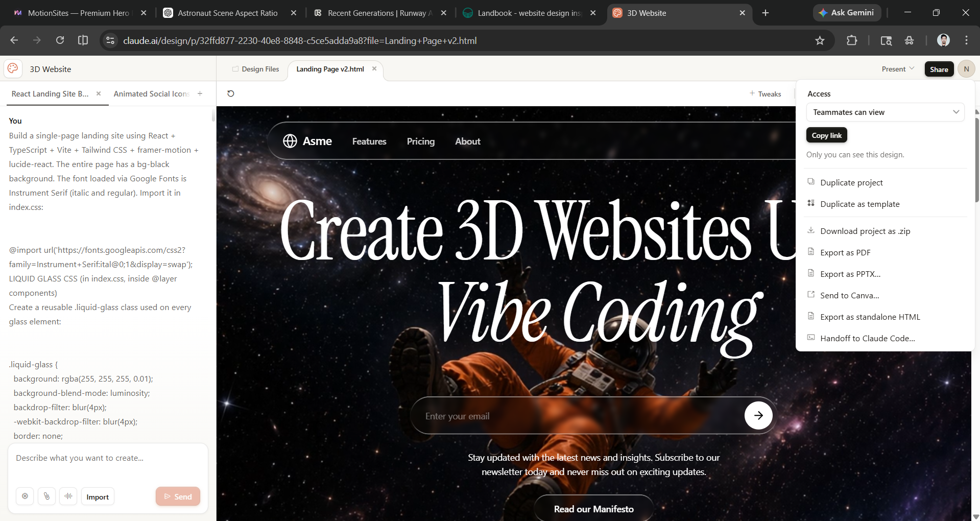The height and width of the screenshot is (521, 980).
Task: Switch to the Animated Social Icons chat tab
Action: pyautogui.click(x=151, y=93)
